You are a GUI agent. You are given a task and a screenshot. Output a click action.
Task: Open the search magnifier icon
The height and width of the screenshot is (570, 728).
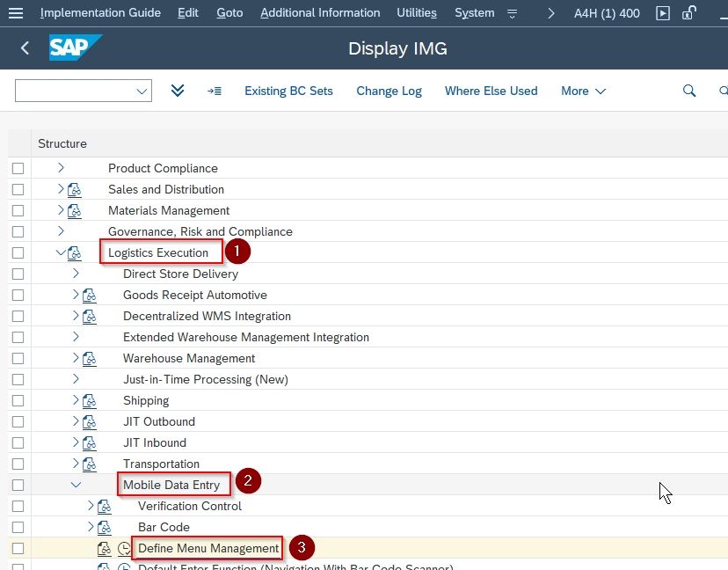(x=689, y=91)
